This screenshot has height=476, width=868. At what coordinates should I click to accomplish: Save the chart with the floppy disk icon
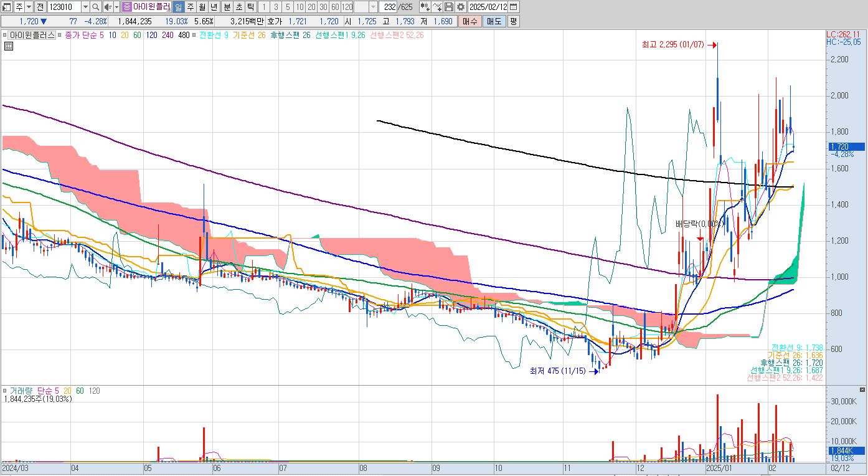tap(449, 7)
